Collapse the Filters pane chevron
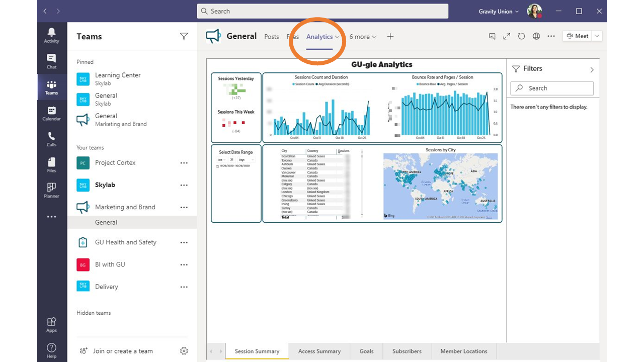Screen dimensions: 644x362 [x=592, y=69]
